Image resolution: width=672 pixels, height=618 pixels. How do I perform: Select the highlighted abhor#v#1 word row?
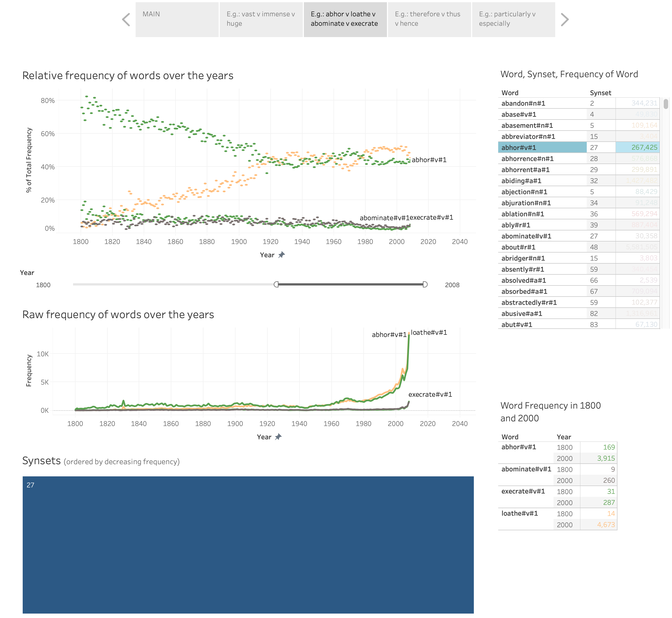click(579, 147)
